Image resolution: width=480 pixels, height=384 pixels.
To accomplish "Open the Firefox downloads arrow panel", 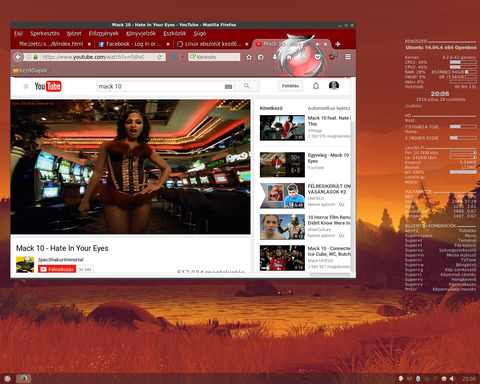I will 275,57.
